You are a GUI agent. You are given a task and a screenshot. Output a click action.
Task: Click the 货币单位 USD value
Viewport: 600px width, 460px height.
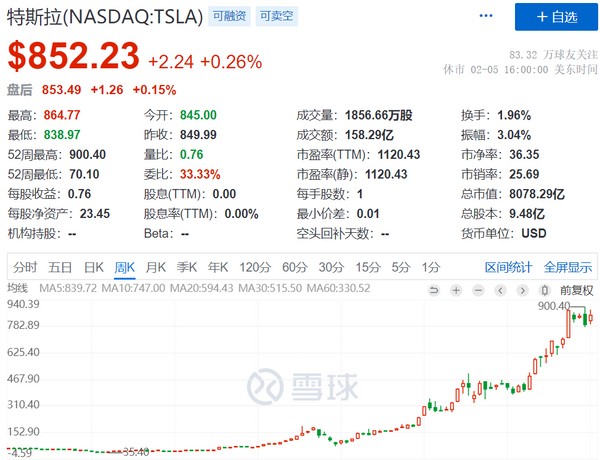pos(534,233)
